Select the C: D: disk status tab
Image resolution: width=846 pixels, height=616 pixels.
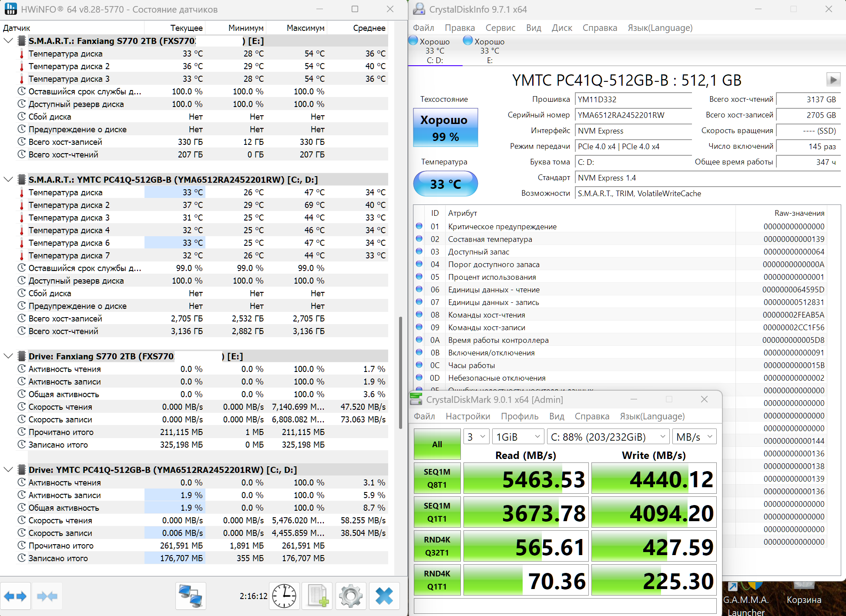point(435,51)
